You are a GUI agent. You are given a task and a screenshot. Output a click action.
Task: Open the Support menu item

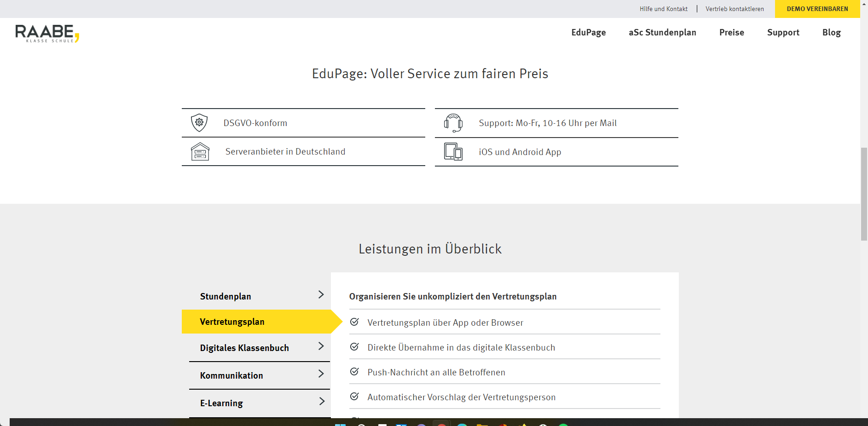click(x=783, y=32)
